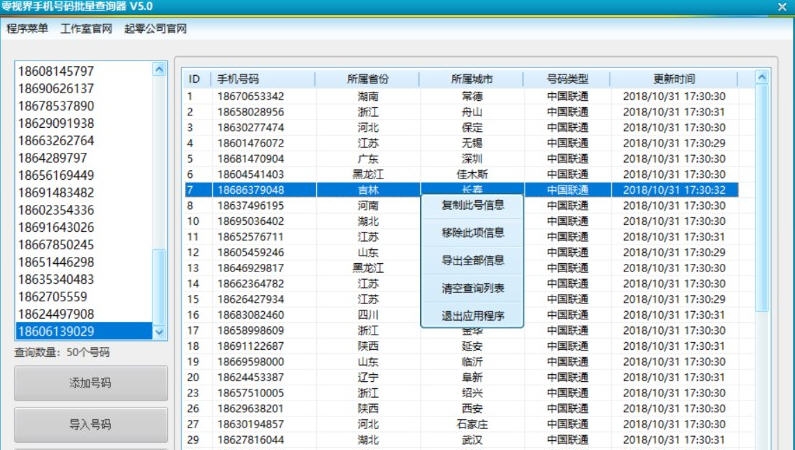
Task: Choose 复制此号信息 from context menu
Action: tap(473, 205)
